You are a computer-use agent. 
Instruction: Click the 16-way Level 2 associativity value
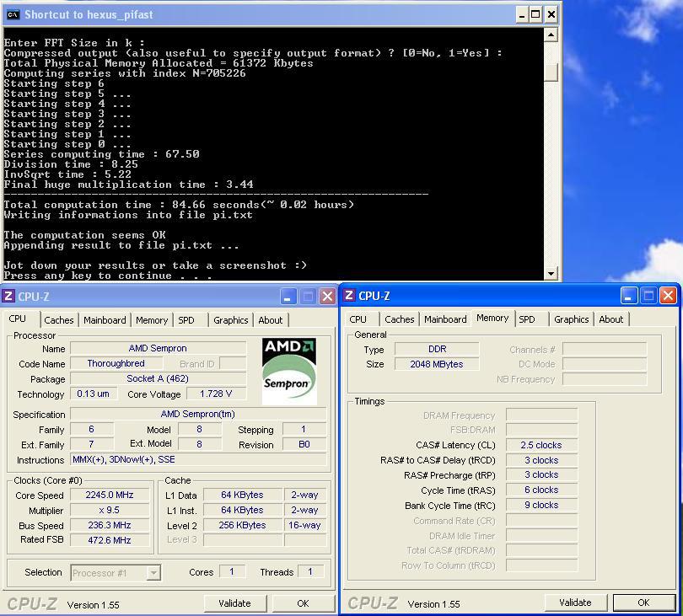(x=304, y=525)
